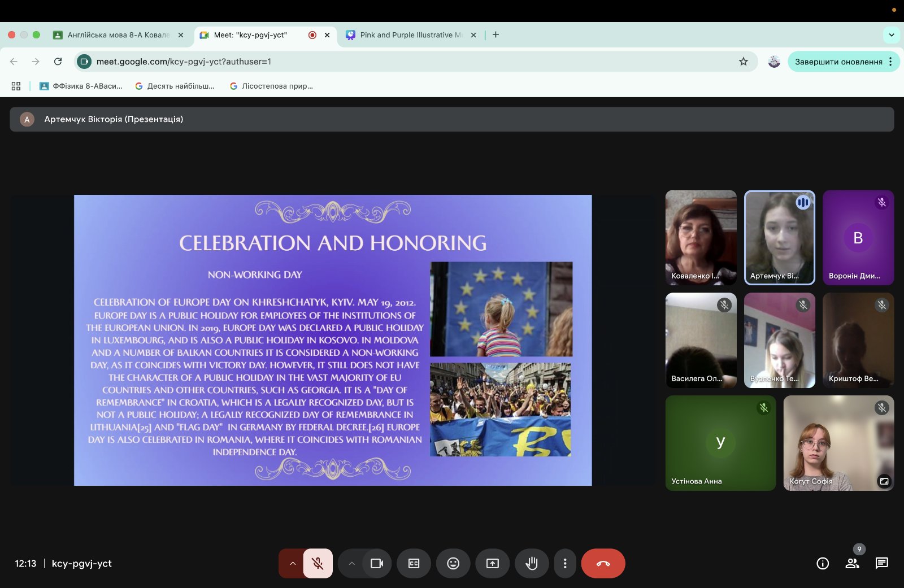904x588 pixels.
Task: Click the Завершити оновлення button
Action: [838, 62]
